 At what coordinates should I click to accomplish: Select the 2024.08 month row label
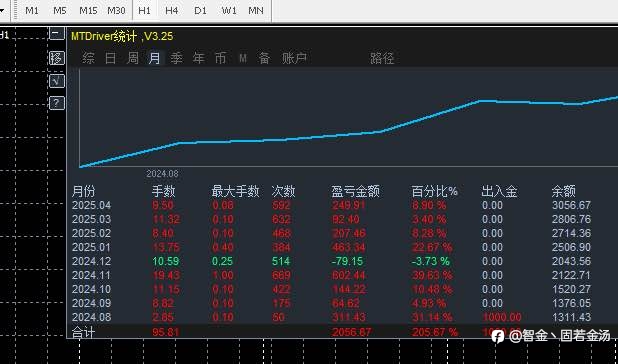point(91,317)
